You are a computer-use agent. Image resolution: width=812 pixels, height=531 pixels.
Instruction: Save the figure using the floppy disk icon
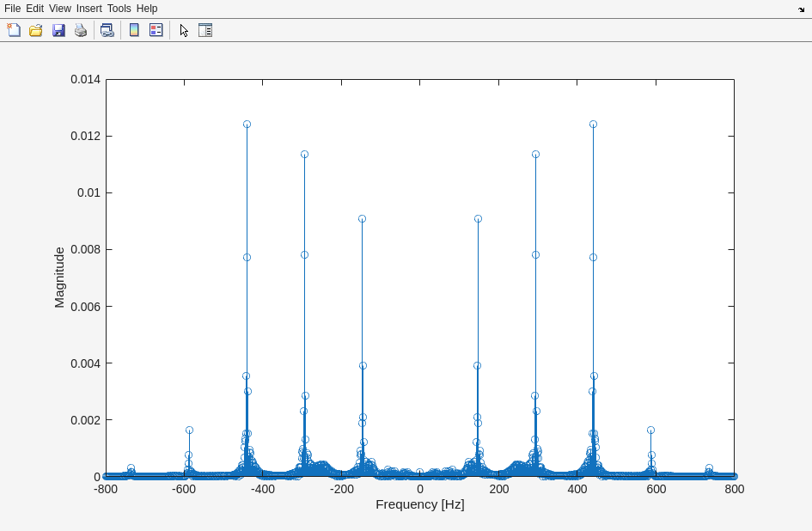(58, 30)
